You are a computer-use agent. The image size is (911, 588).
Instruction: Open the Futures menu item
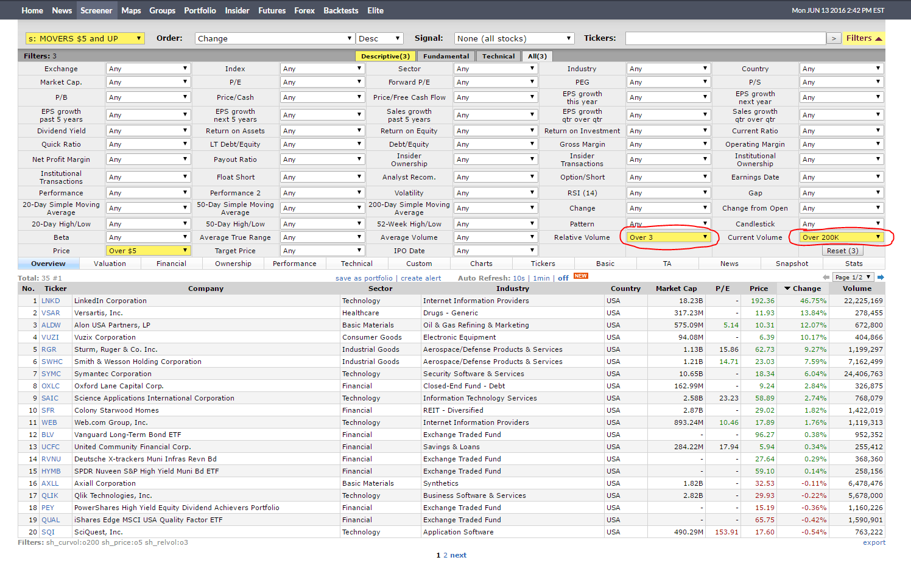point(272,10)
